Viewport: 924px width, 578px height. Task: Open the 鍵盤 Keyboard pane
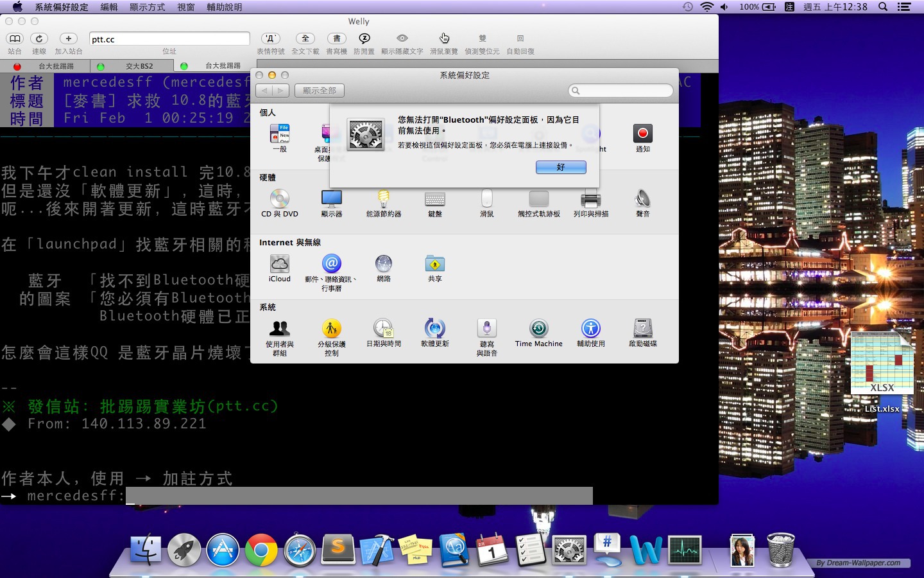[435, 203]
